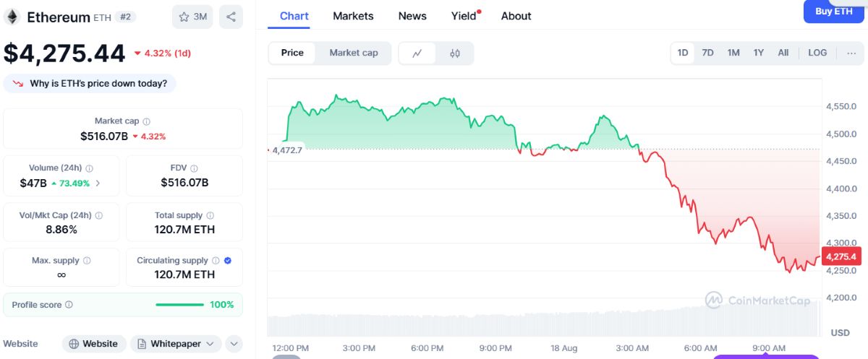Screen dimensions: 868x359
Task: Click the 73.49% volume change text
Action: [75, 183]
